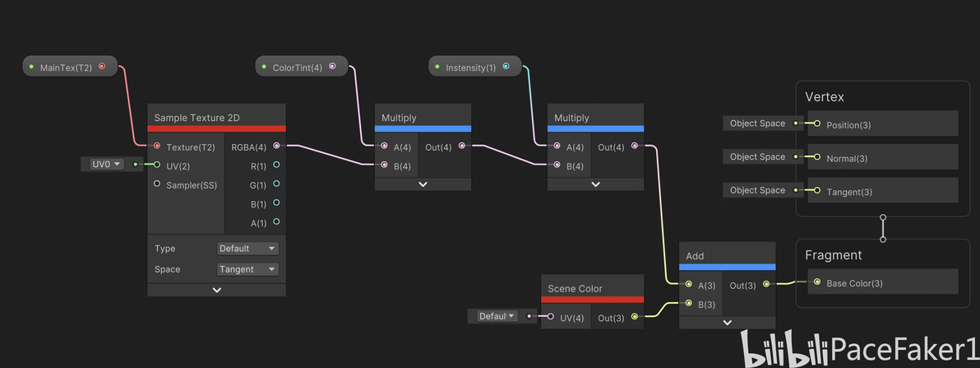Click the ColorTint(4) property output port
The height and width of the screenshot is (368, 980).
pyautogui.click(x=332, y=67)
